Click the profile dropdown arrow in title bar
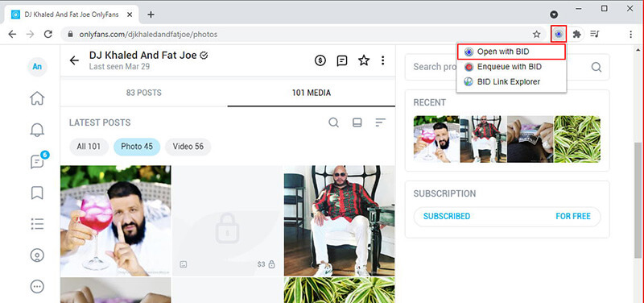The image size is (644, 303). pos(554,15)
